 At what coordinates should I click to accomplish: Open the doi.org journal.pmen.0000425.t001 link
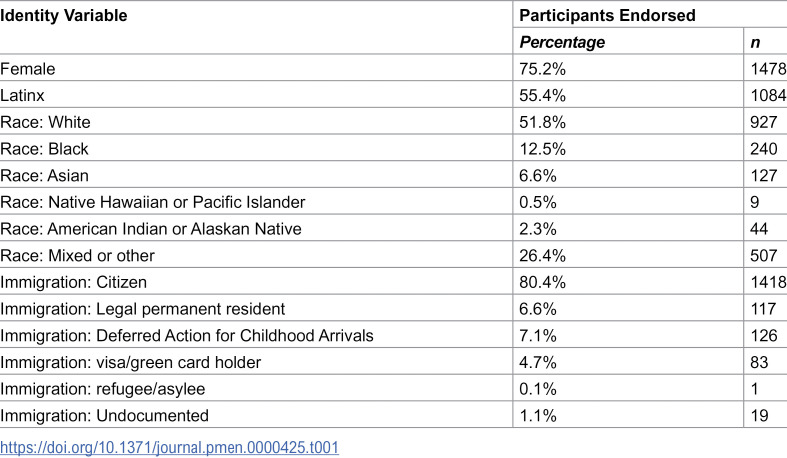[169, 447]
